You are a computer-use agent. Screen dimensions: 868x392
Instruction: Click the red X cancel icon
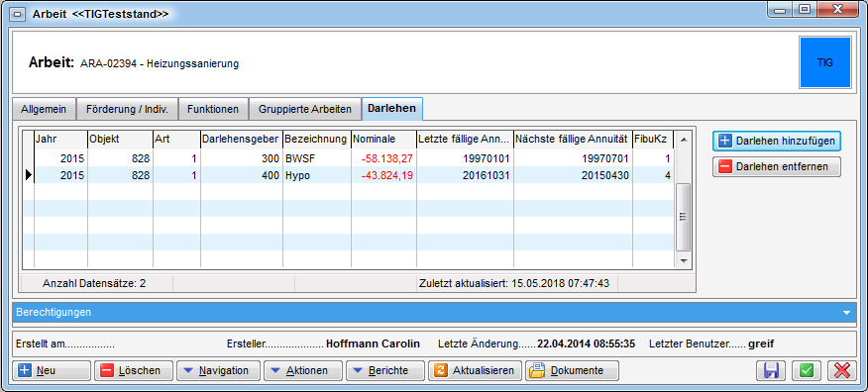click(842, 370)
